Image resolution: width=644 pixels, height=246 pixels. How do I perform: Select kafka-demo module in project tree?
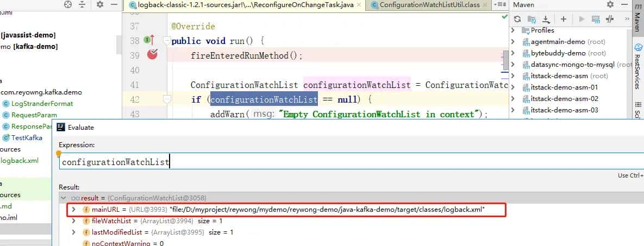click(x=35, y=47)
